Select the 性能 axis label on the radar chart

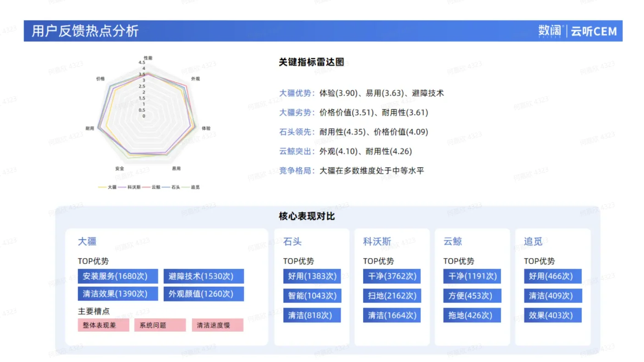tap(148, 58)
